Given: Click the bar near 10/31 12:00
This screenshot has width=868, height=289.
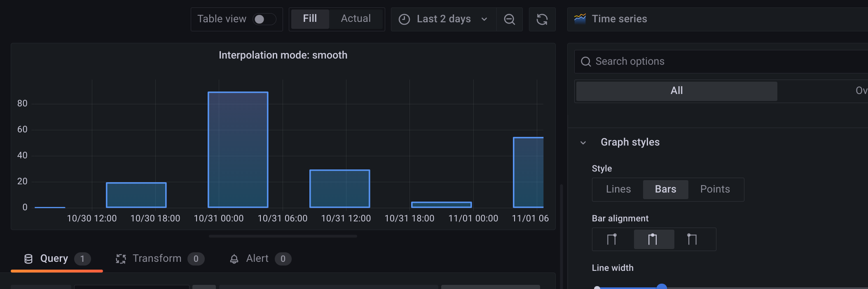Looking at the screenshot, I should pos(340,189).
